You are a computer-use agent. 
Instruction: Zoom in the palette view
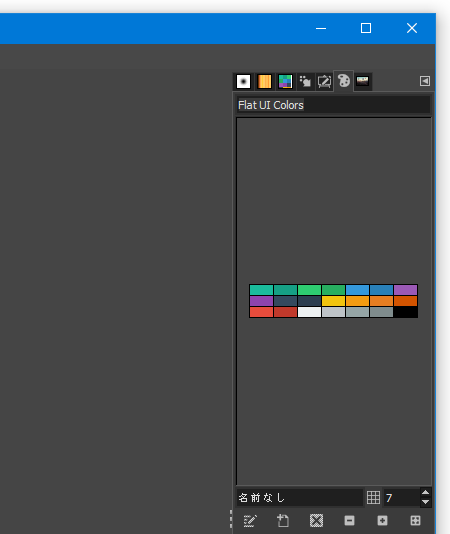click(382, 520)
